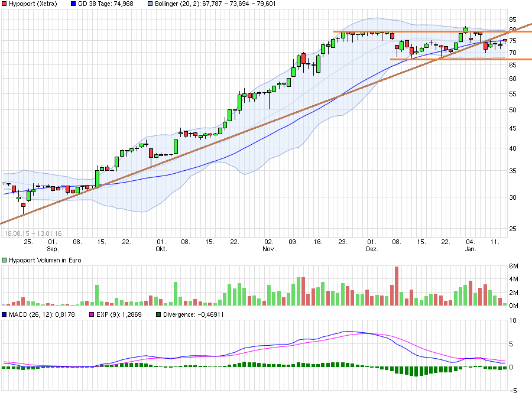Click the 75 price axis label
This screenshot has height=396, width=532.
(512, 41)
